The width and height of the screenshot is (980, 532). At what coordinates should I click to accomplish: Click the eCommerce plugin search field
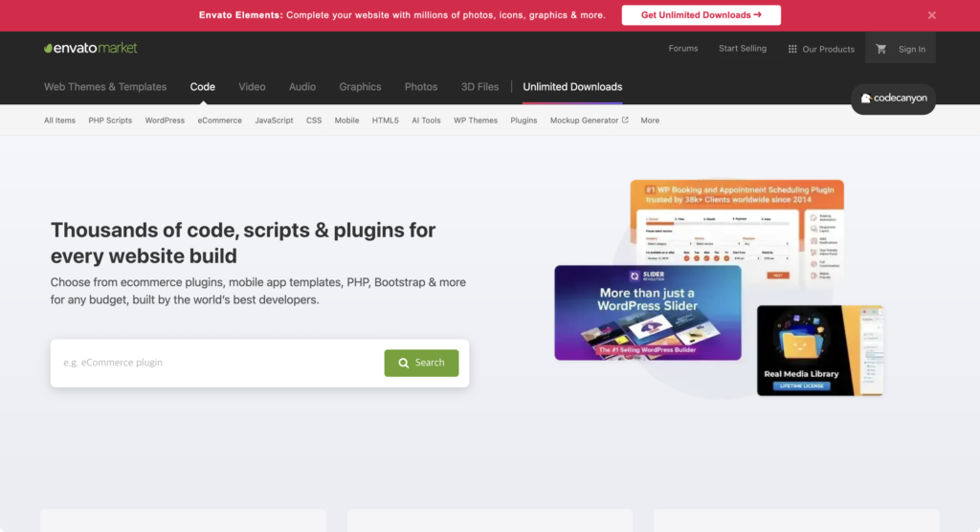[x=217, y=363]
